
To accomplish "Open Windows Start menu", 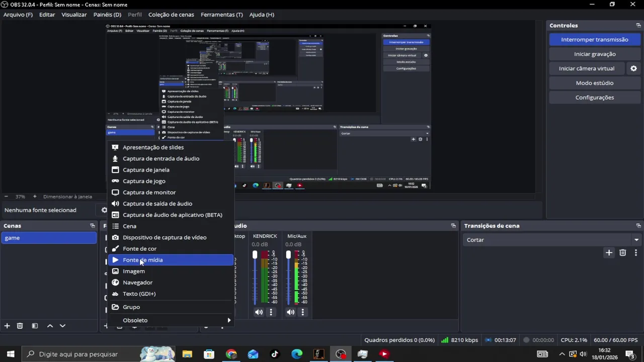I will [x=11, y=354].
